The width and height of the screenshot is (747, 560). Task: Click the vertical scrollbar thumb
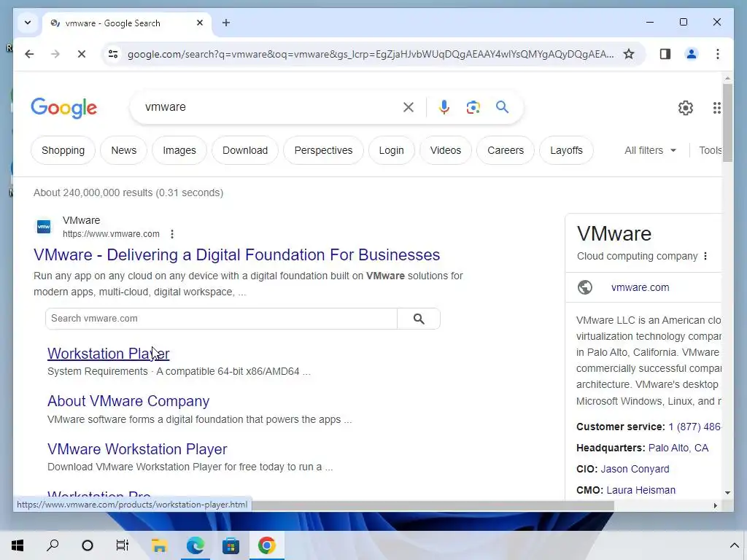tap(727, 122)
